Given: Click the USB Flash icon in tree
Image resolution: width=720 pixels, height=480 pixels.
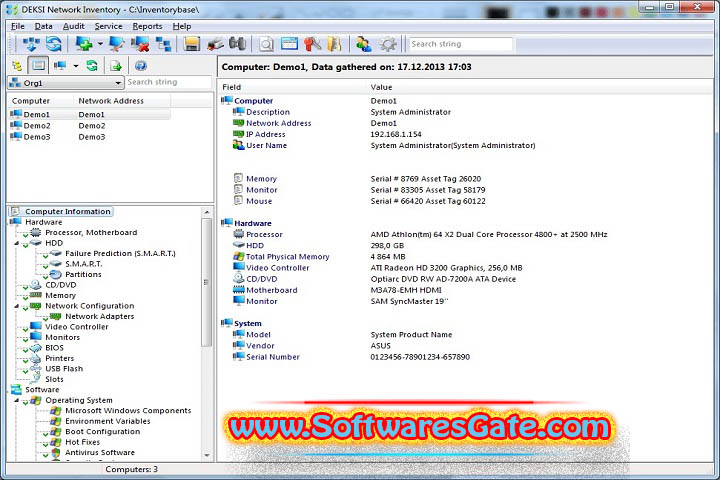Looking at the screenshot, I should tap(36, 368).
